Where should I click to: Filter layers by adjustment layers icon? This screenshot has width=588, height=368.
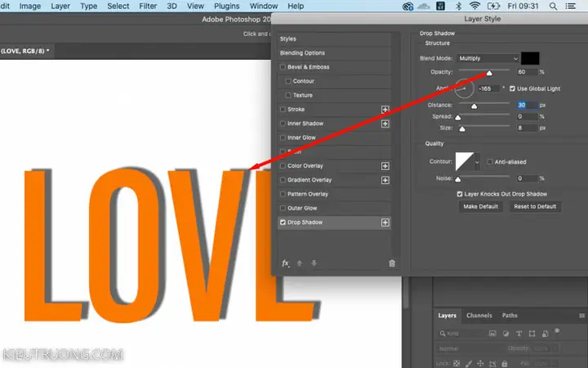pyautogui.click(x=506, y=334)
